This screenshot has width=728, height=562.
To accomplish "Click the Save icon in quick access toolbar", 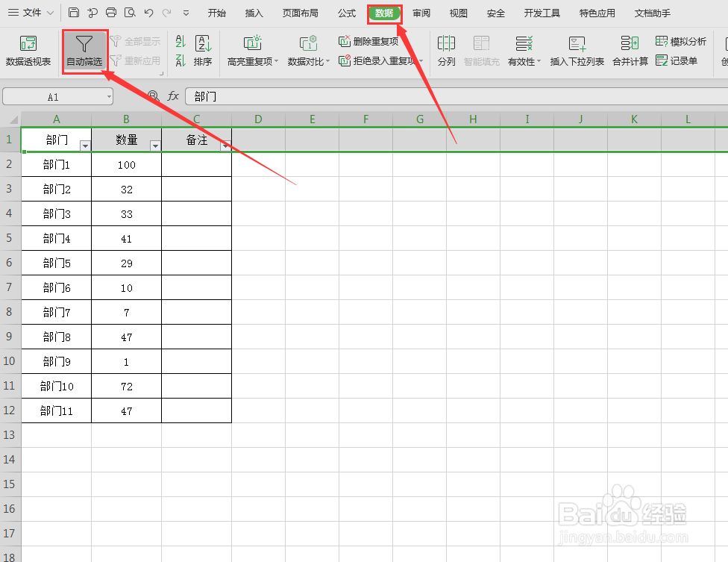I will pyautogui.click(x=73, y=12).
